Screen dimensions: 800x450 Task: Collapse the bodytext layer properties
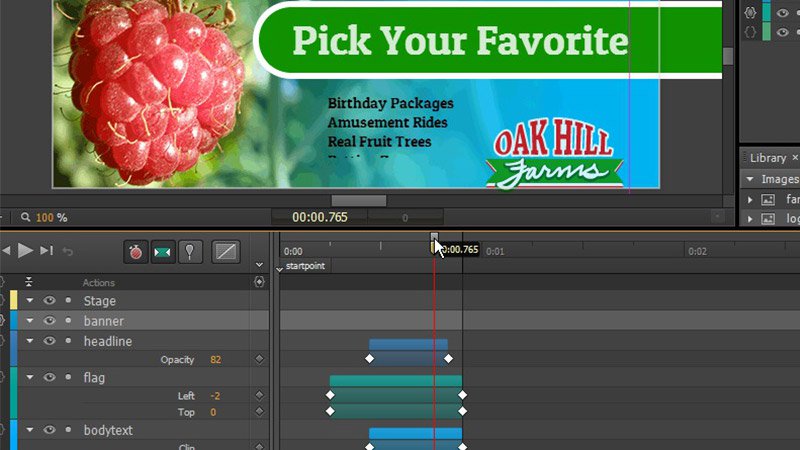click(30, 430)
